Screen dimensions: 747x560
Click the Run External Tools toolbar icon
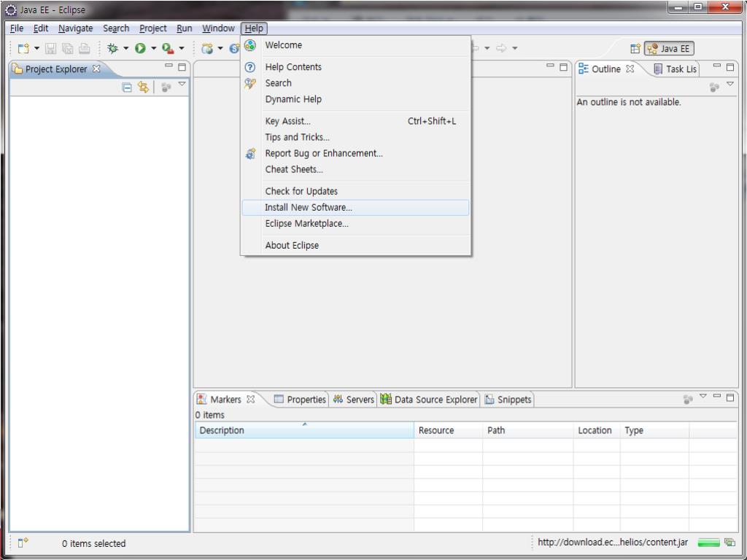pos(167,48)
